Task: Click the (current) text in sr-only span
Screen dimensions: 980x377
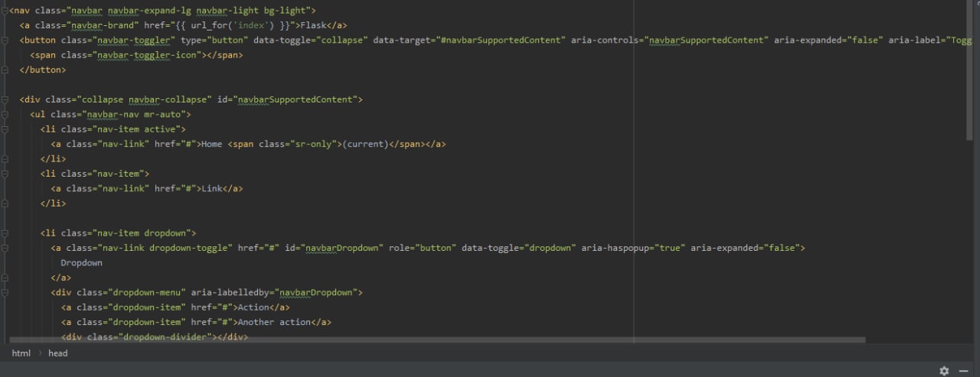Action: (365, 144)
